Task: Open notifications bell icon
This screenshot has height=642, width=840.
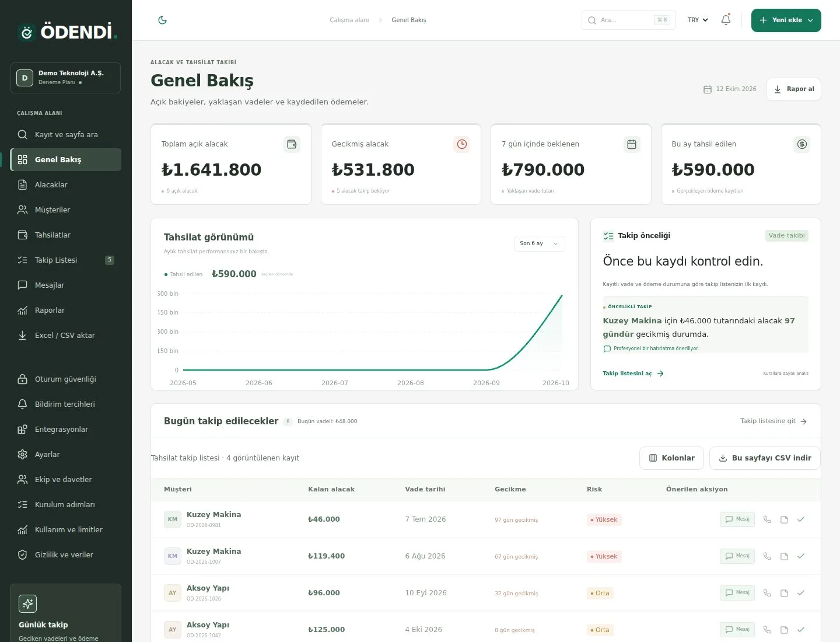Action: (x=726, y=20)
